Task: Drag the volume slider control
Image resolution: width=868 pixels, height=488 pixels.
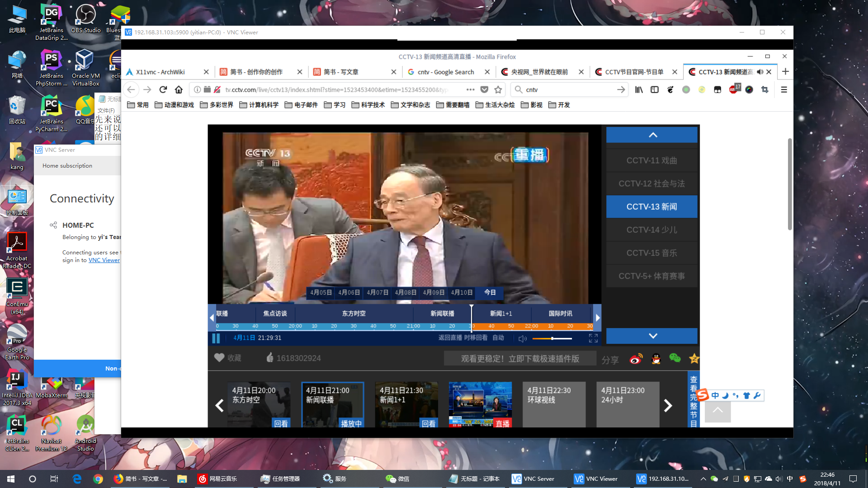Action: [x=552, y=338]
